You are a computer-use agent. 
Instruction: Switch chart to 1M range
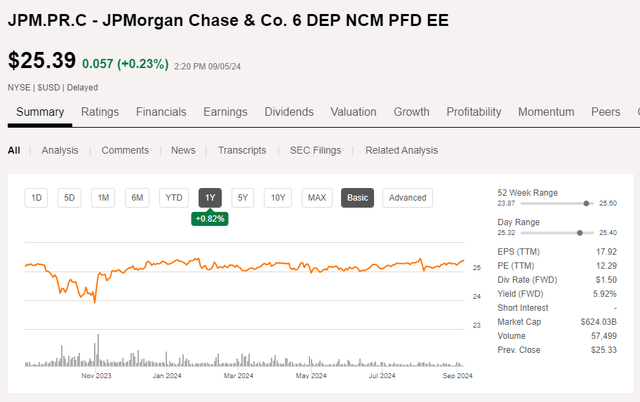point(103,197)
